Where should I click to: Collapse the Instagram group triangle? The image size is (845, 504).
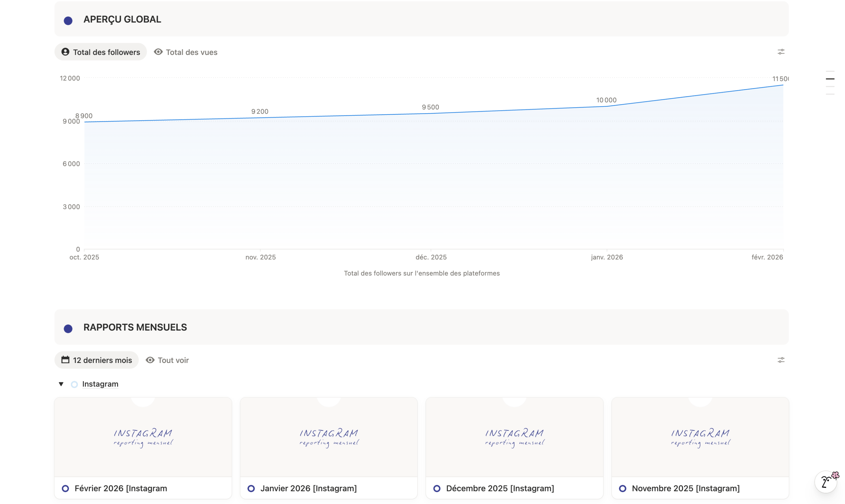point(61,384)
